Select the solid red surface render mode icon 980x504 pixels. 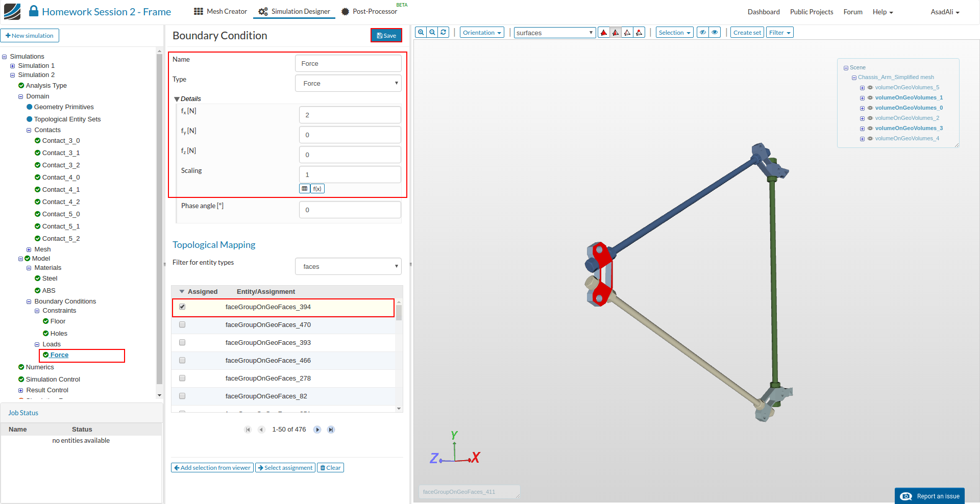[604, 33]
